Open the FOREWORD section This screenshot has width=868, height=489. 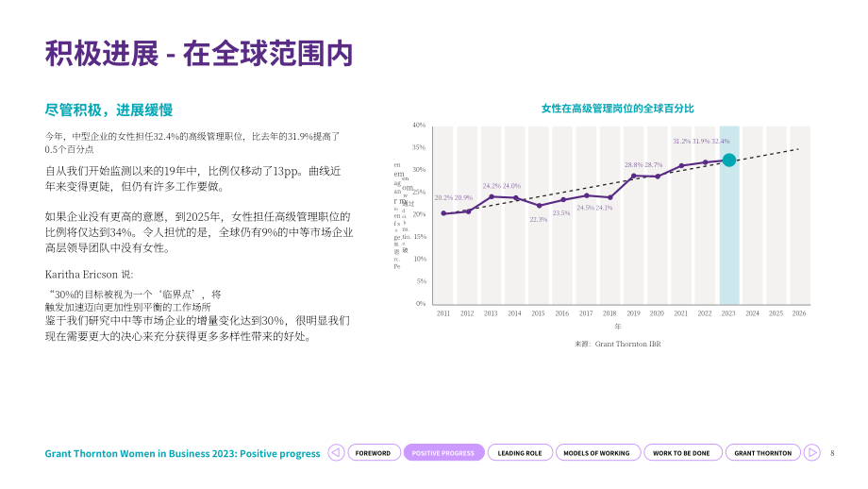[x=374, y=452]
